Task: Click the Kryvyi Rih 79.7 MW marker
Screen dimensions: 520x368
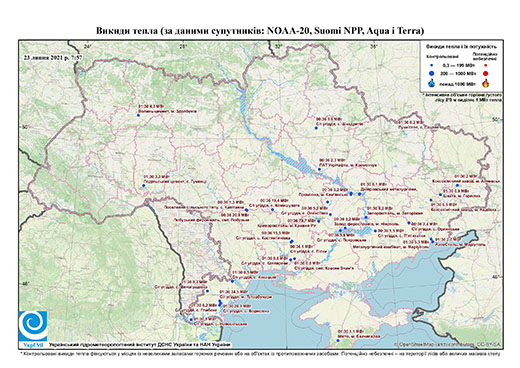Action: coord(318,221)
